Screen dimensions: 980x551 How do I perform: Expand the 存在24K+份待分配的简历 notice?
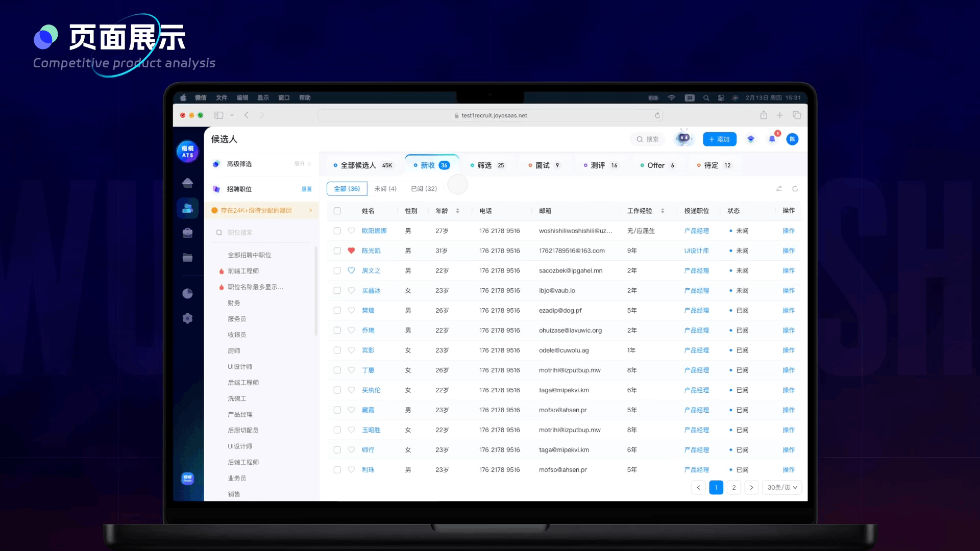click(261, 210)
